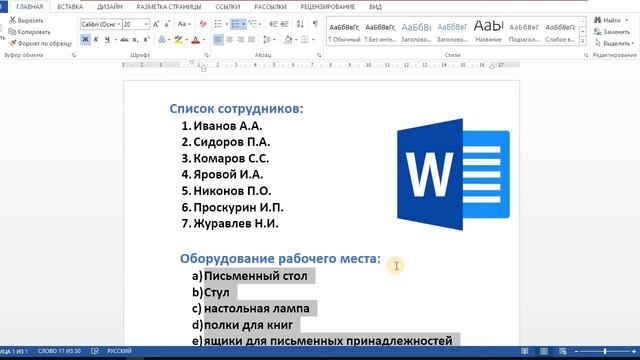Apply bulleted list icon
This screenshot has height=360, width=640.
(x=218, y=24)
